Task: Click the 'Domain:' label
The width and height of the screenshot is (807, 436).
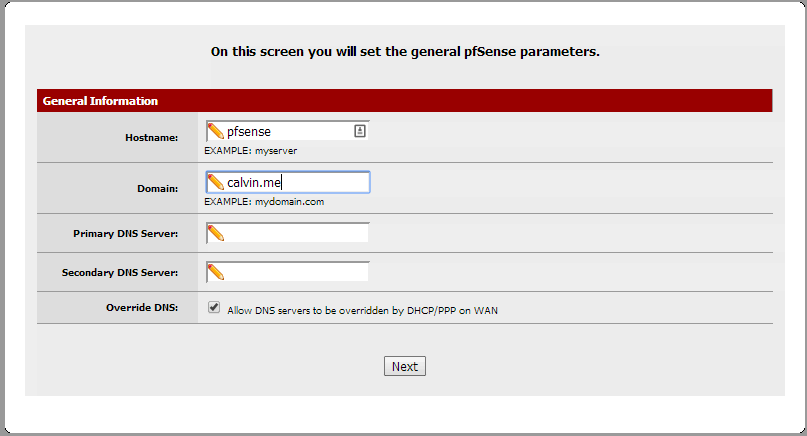Action: (157, 188)
